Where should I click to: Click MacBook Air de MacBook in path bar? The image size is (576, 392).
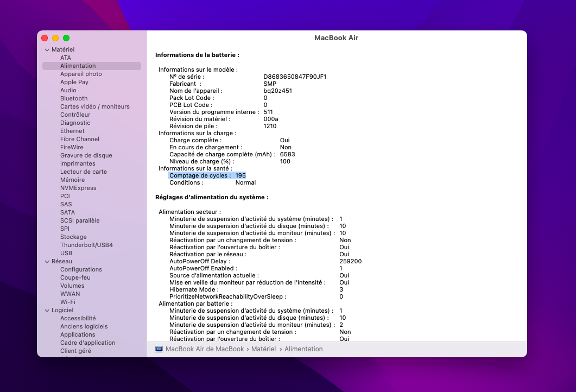tap(205, 349)
